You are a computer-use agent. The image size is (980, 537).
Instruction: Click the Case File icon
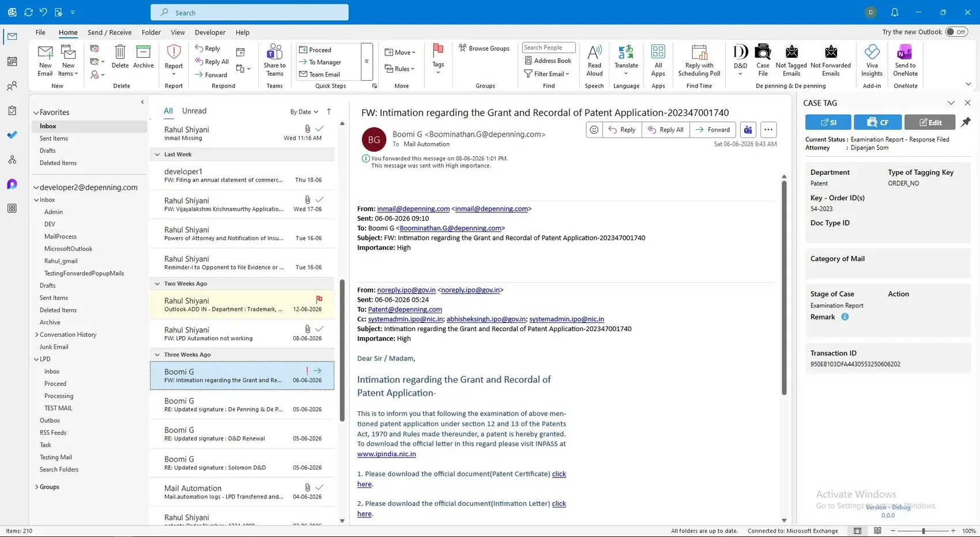[763, 52]
